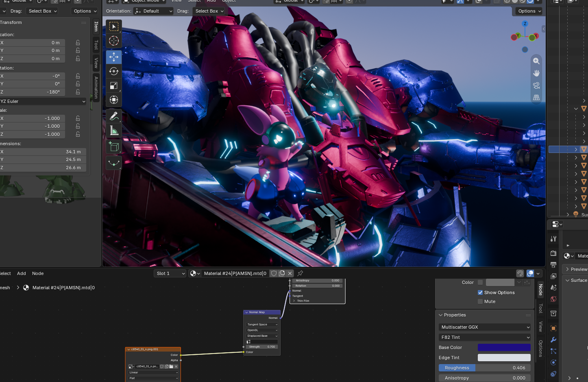The height and width of the screenshot is (382, 588).
Task: Toggle lock for Location X
Action: 78,43
